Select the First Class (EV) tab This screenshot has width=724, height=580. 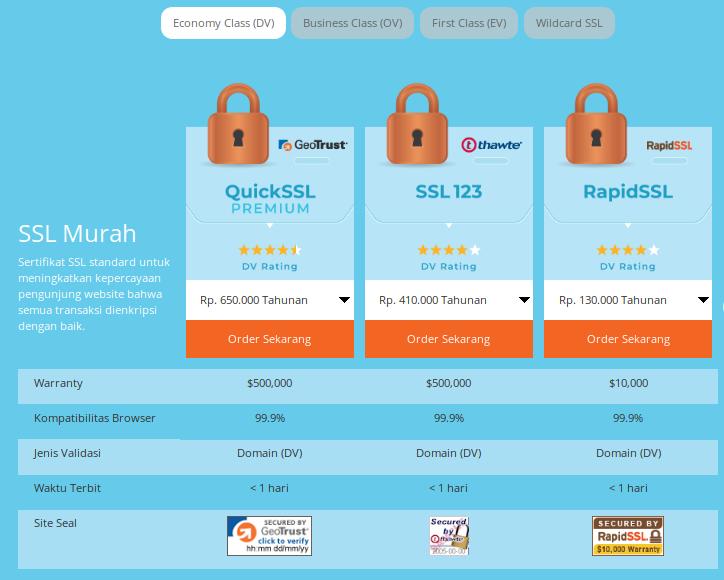point(469,23)
